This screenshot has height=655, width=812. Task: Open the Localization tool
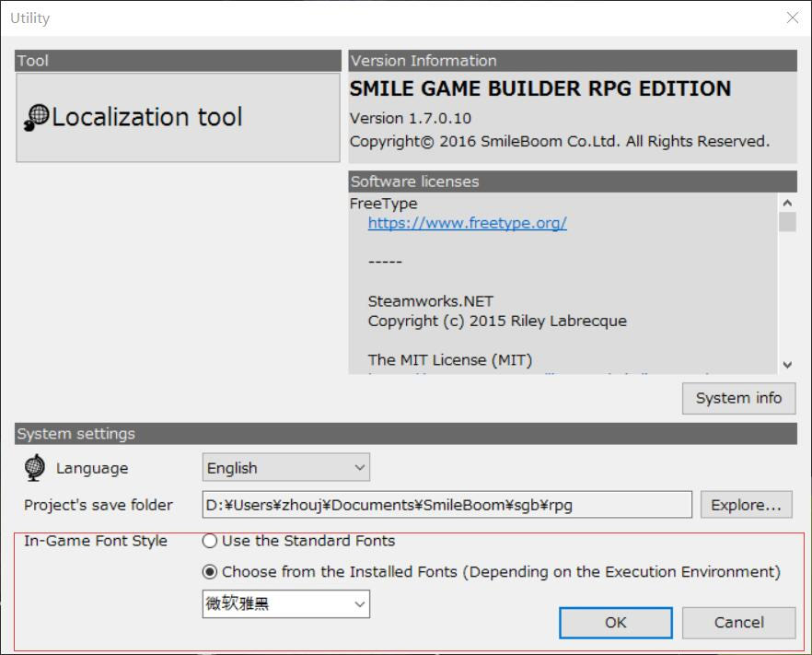click(x=178, y=118)
